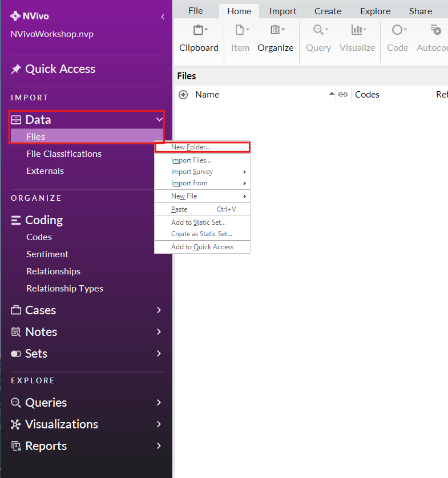
Task: Choose Import Files from context menu
Action: (203, 160)
